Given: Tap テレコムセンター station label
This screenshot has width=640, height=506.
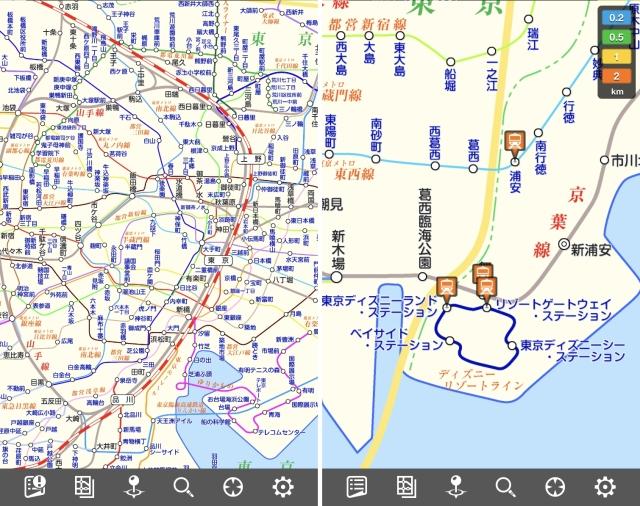Looking at the screenshot, I should point(281,432).
